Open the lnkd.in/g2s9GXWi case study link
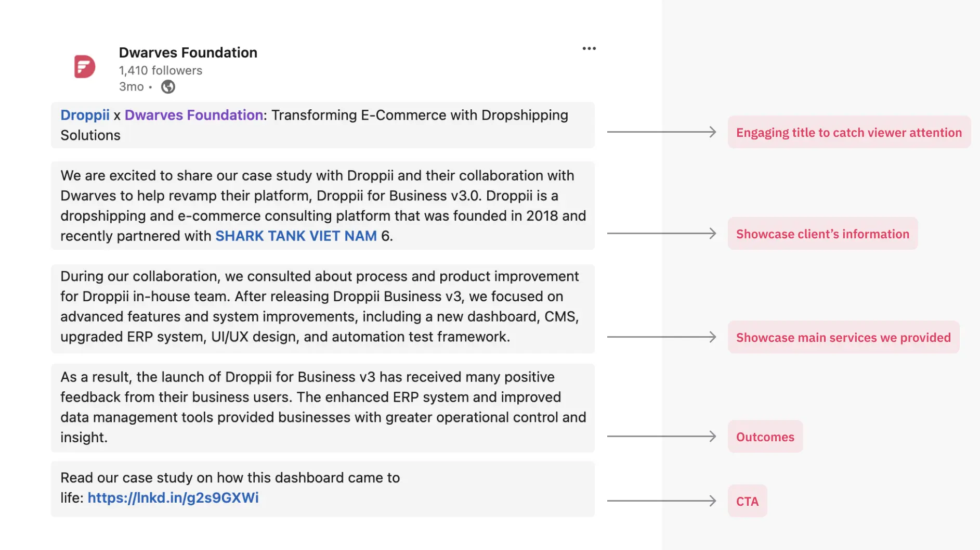The width and height of the screenshot is (980, 550). point(173,498)
